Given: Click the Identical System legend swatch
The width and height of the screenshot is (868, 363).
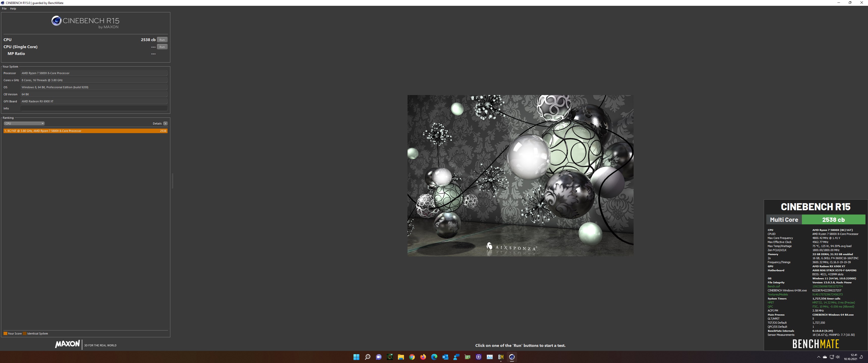Looking at the screenshot, I should pos(25,334).
